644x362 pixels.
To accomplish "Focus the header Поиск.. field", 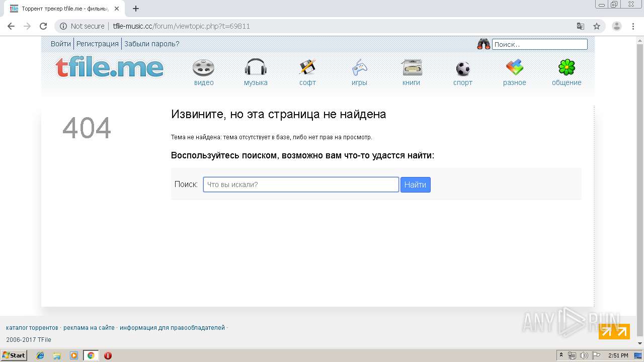I will (x=539, y=44).
